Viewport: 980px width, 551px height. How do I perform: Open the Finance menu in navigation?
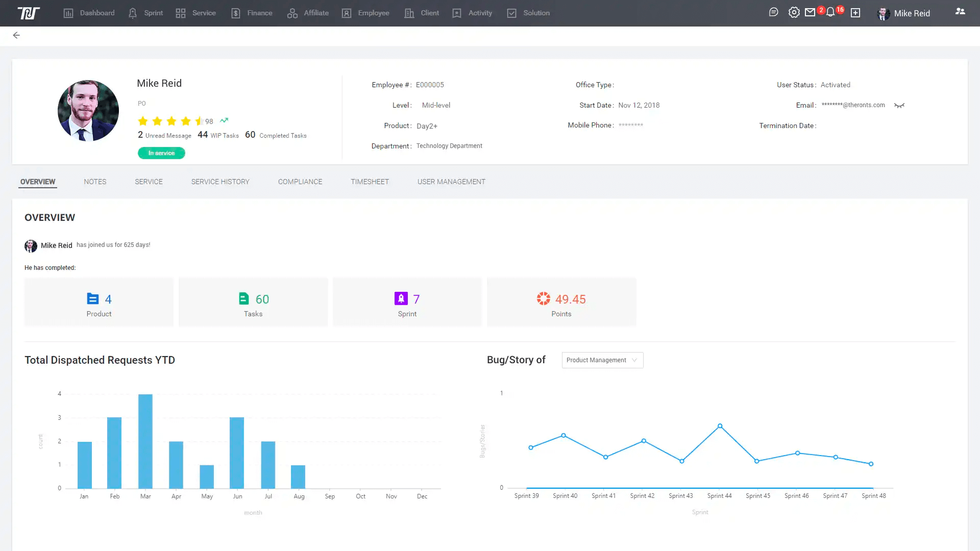(x=252, y=13)
